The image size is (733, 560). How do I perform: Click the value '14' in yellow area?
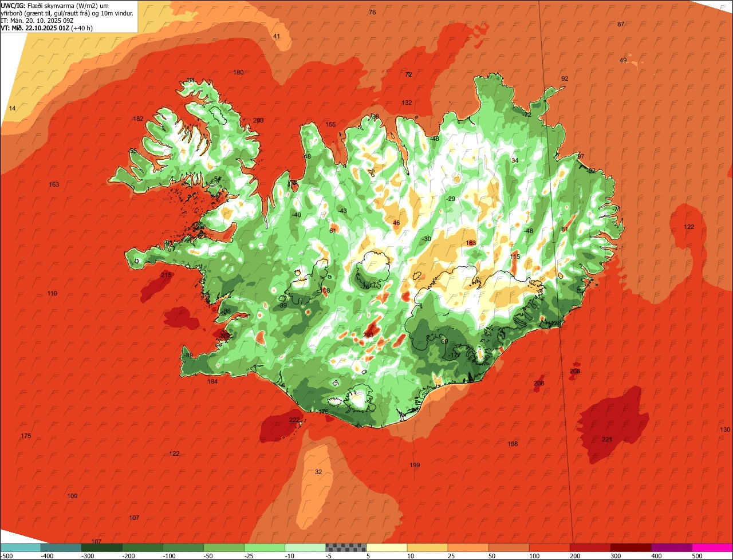tap(12, 108)
